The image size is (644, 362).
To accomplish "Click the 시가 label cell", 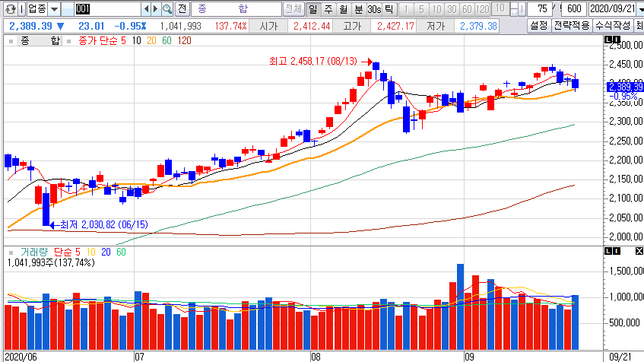I will pyautogui.click(x=268, y=27).
